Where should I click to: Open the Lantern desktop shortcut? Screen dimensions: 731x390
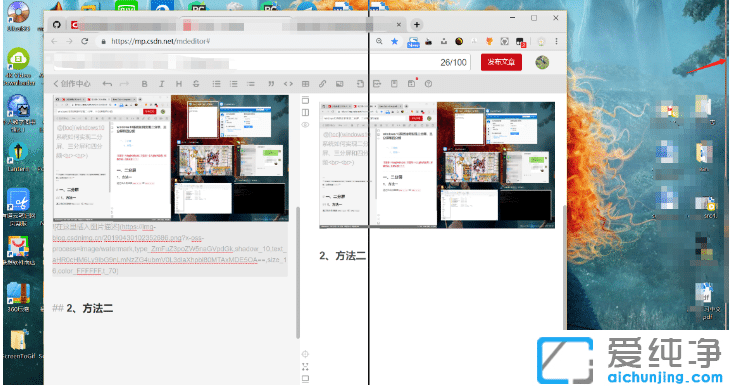[18, 157]
